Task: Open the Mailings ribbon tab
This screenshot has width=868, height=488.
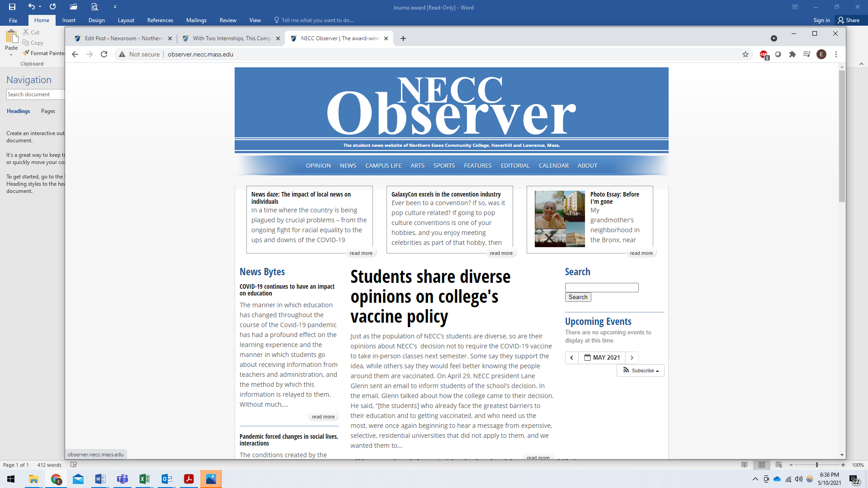Action: [196, 20]
